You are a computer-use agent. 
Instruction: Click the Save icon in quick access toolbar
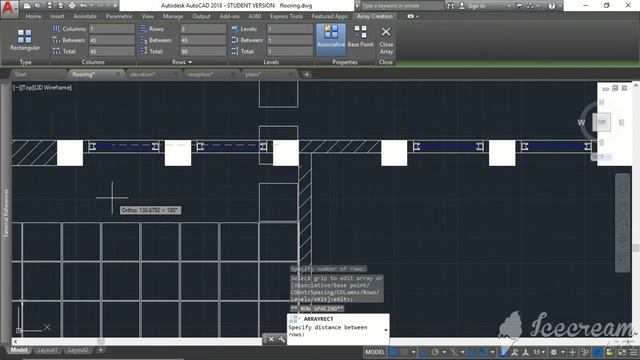click(49, 6)
